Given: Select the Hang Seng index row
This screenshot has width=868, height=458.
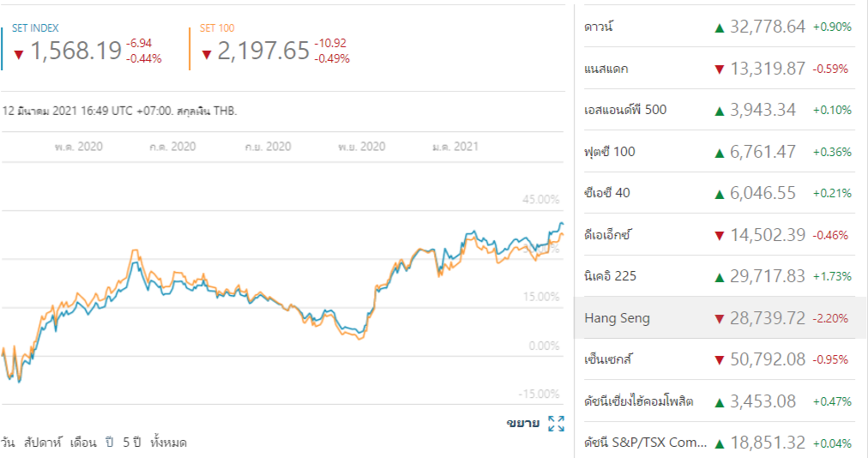Looking at the screenshot, I should (618, 318).
